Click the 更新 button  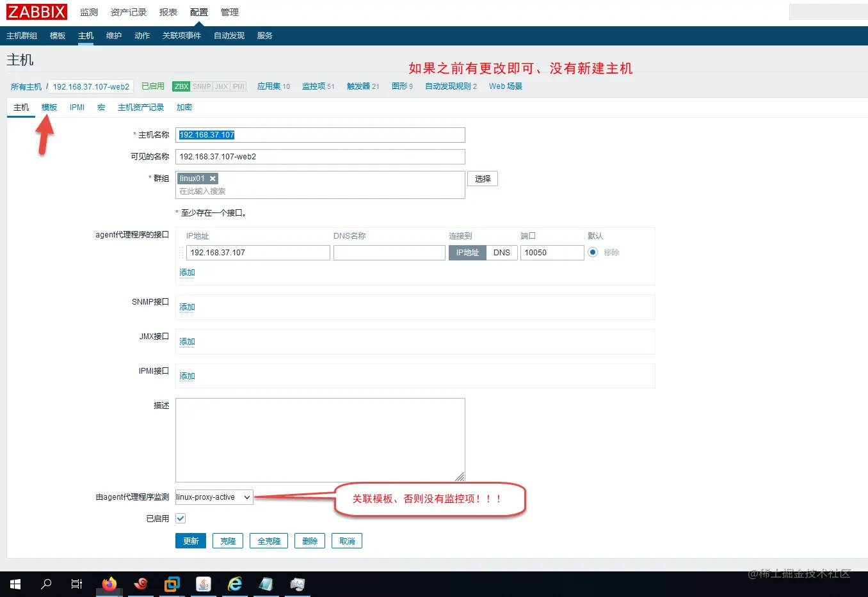[190, 540]
